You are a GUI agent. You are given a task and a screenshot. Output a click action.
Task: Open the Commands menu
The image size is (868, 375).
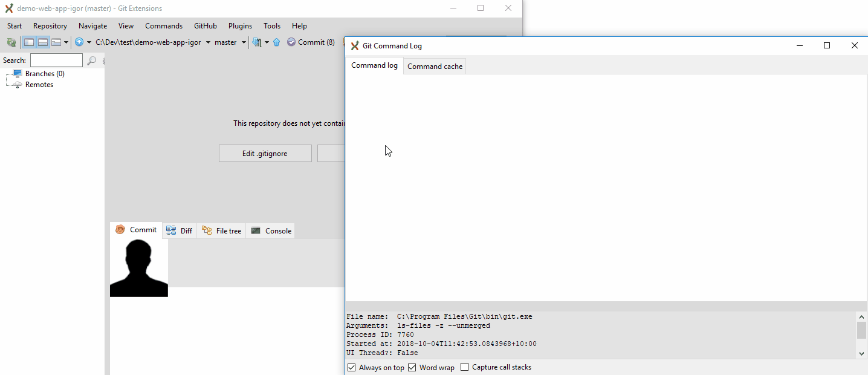163,25
